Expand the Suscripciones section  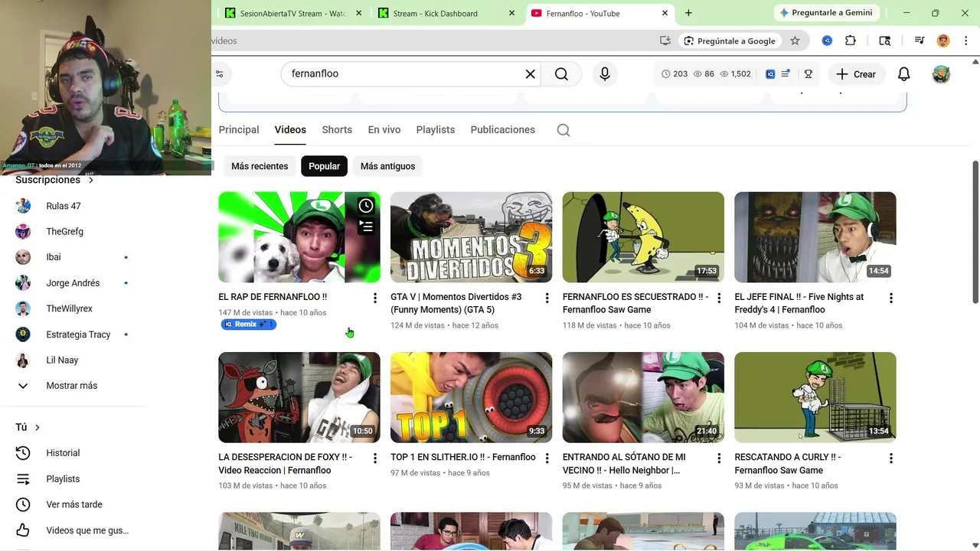click(55, 180)
